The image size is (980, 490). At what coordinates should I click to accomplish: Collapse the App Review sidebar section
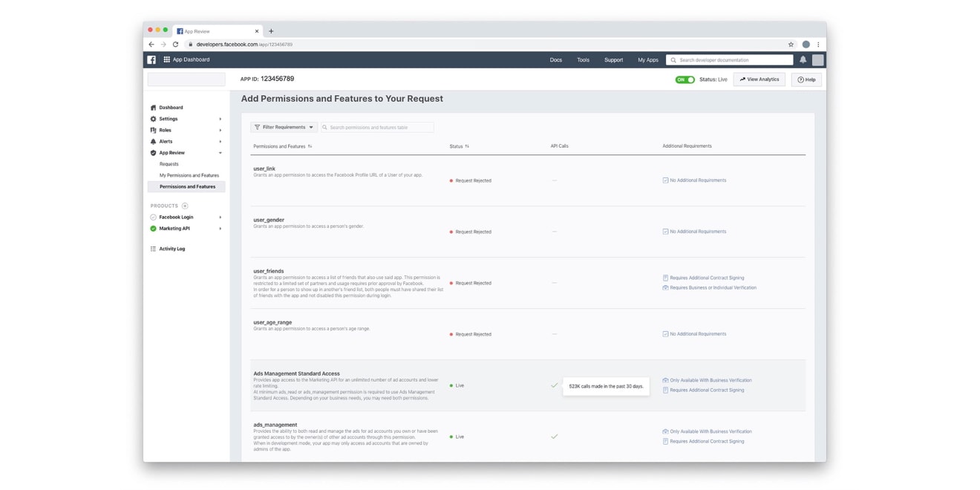pos(220,153)
